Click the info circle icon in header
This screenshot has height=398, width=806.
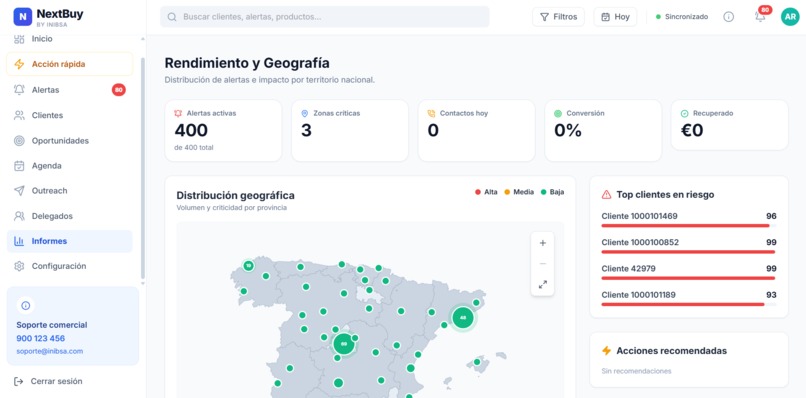(x=728, y=17)
